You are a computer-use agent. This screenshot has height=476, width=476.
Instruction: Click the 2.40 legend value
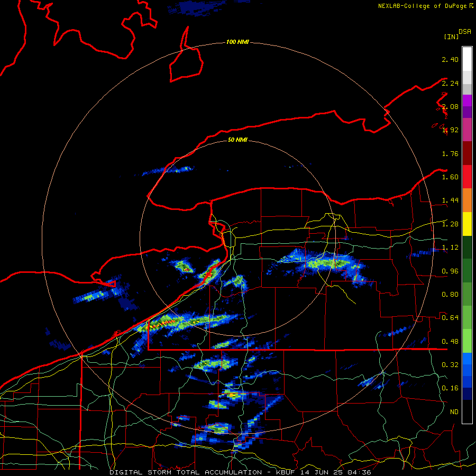coord(450,59)
